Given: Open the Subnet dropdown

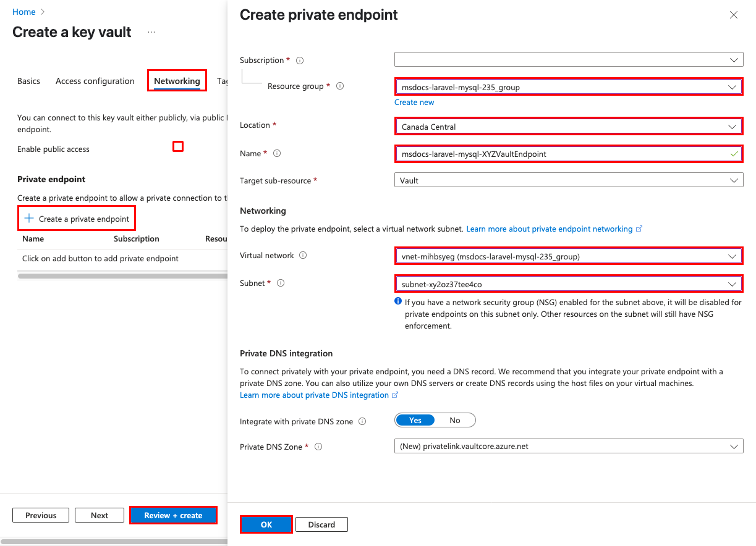Looking at the screenshot, I should pos(569,284).
